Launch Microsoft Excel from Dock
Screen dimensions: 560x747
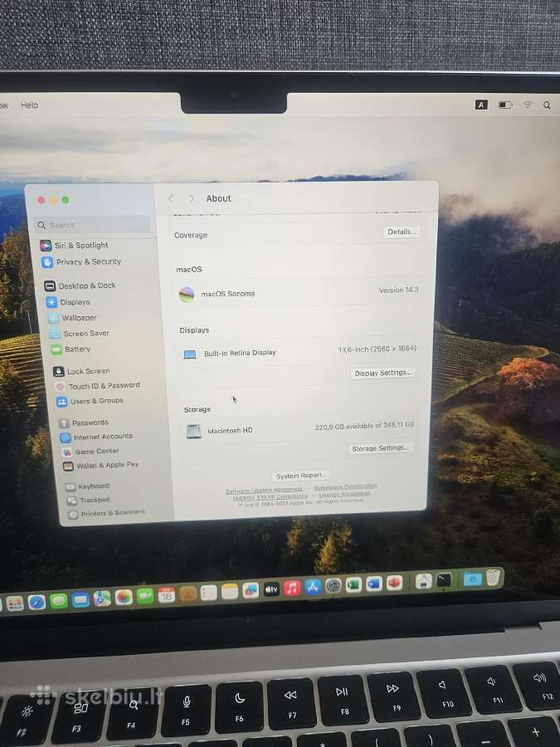tap(353, 584)
